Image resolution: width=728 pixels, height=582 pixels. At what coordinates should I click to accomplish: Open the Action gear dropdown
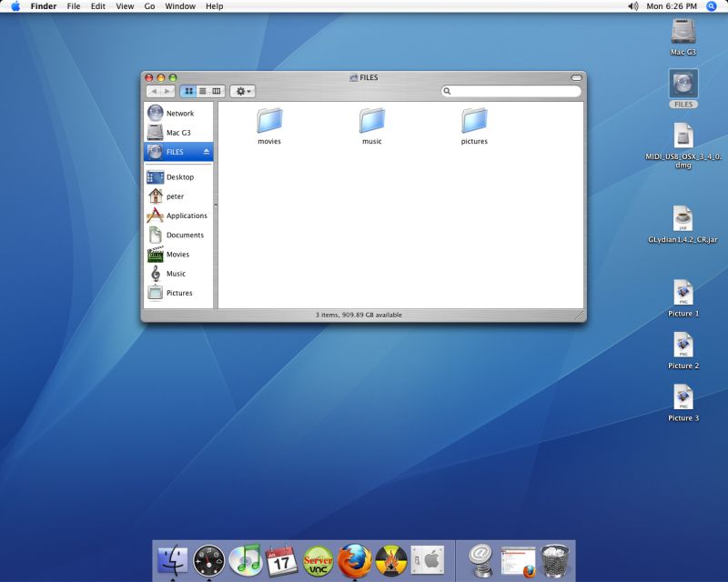click(243, 92)
